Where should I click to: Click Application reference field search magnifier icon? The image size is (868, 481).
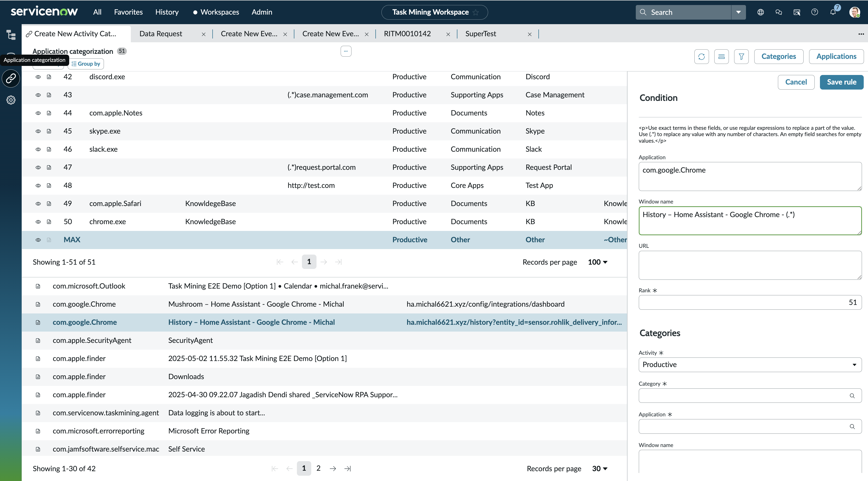tap(852, 426)
